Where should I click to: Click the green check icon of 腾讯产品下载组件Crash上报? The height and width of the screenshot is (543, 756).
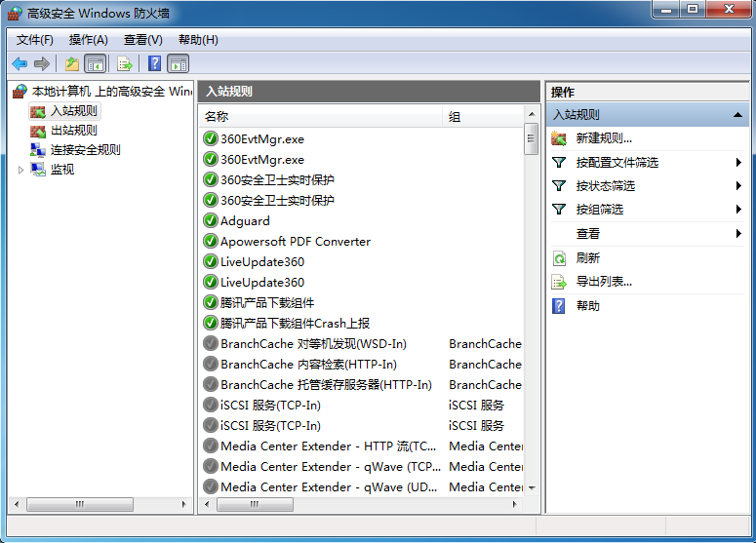[210, 323]
